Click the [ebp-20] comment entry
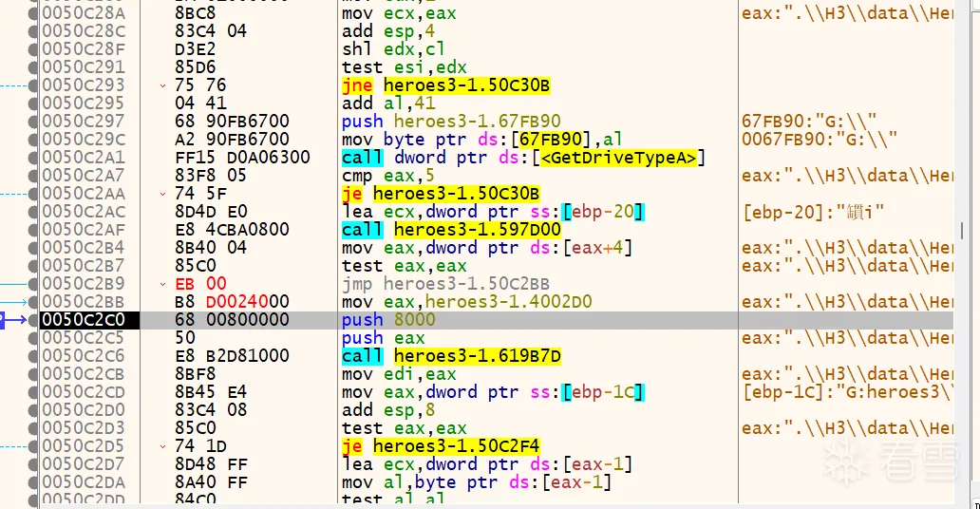Viewport: 980px width, 509px height. (813, 212)
